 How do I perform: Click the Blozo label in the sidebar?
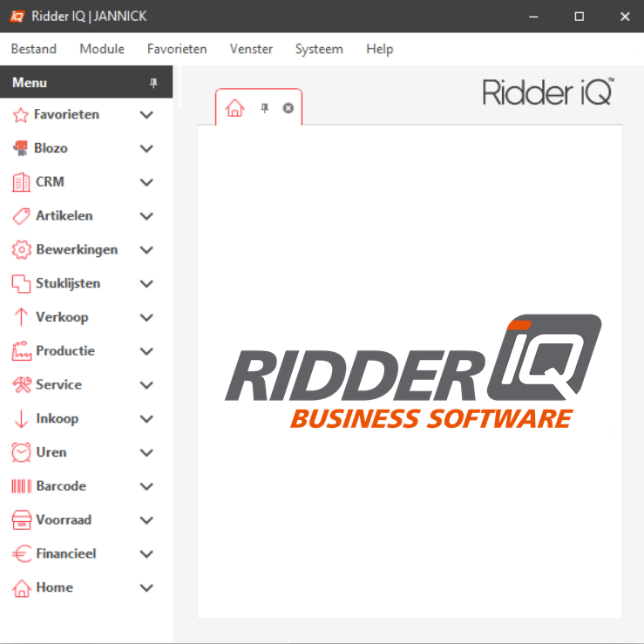tap(51, 148)
